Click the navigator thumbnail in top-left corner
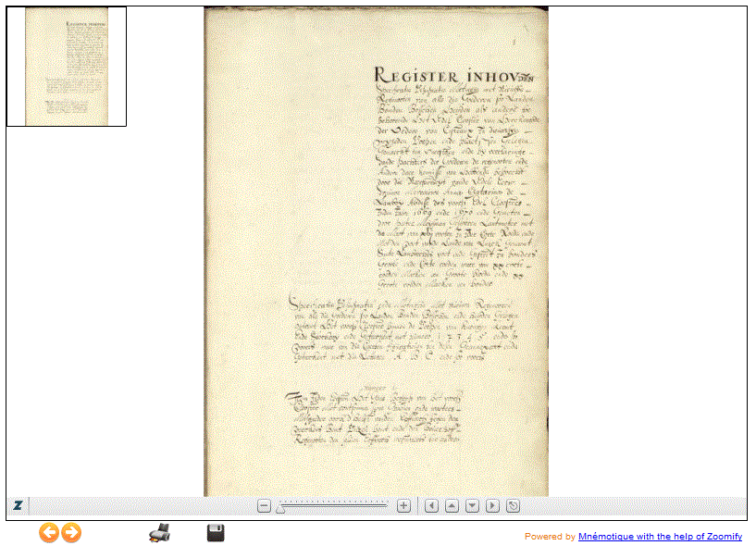This screenshot has height=558, width=756. 67,67
